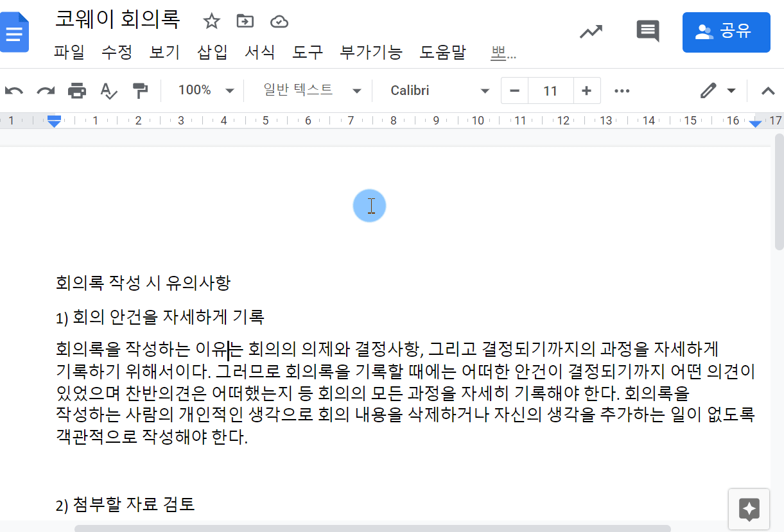Open the 파일 menu
784x532 pixels.
pos(69,53)
